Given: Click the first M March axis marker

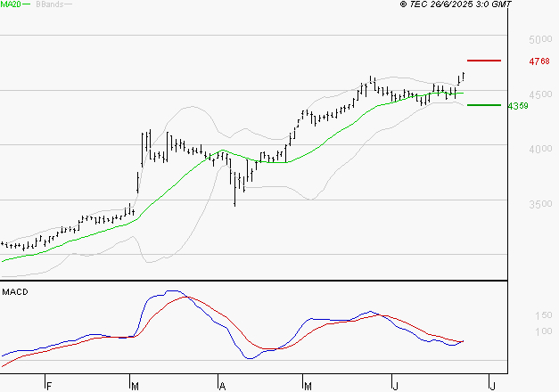Looking at the screenshot, I should (x=135, y=386).
